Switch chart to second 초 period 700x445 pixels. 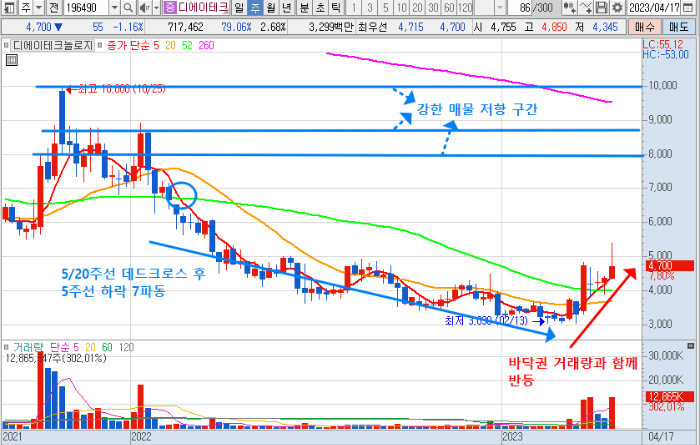coord(321,7)
